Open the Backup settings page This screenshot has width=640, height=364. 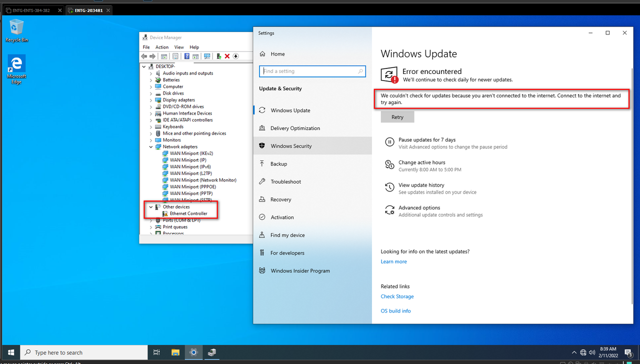312,164
